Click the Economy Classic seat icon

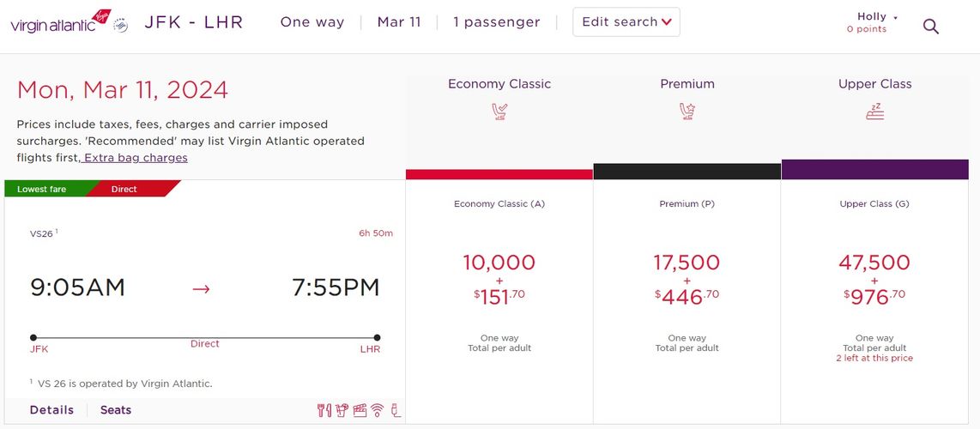pyautogui.click(x=499, y=112)
